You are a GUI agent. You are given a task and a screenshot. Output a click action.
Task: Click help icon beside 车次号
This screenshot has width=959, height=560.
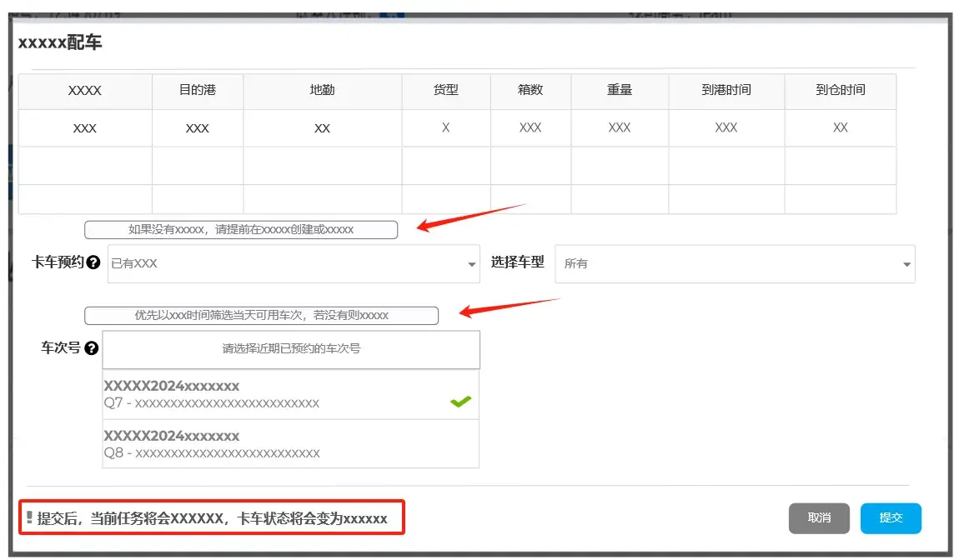[92, 348]
